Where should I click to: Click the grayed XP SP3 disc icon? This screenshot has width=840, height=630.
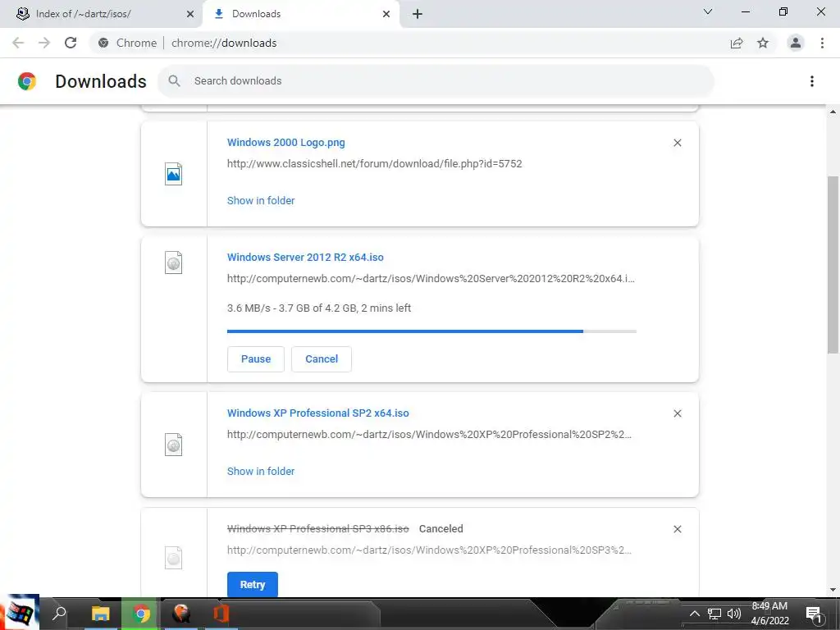[174, 558]
